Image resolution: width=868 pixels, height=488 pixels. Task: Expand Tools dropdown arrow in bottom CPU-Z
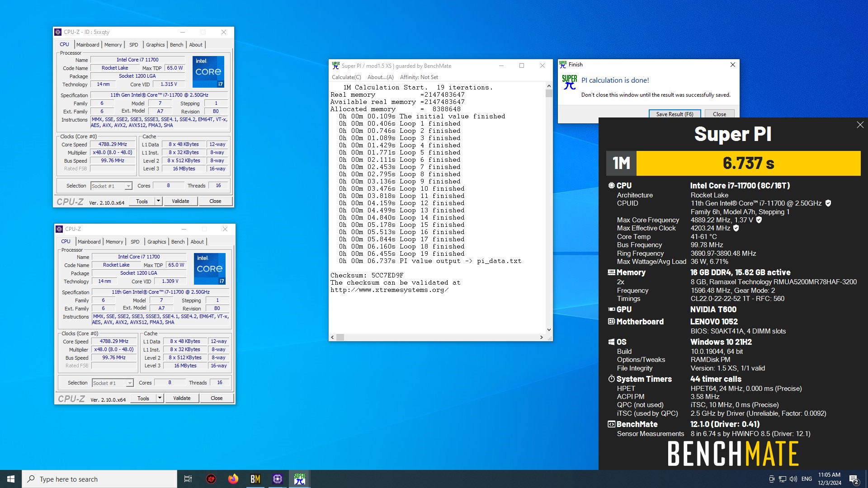pyautogui.click(x=160, y=398)
